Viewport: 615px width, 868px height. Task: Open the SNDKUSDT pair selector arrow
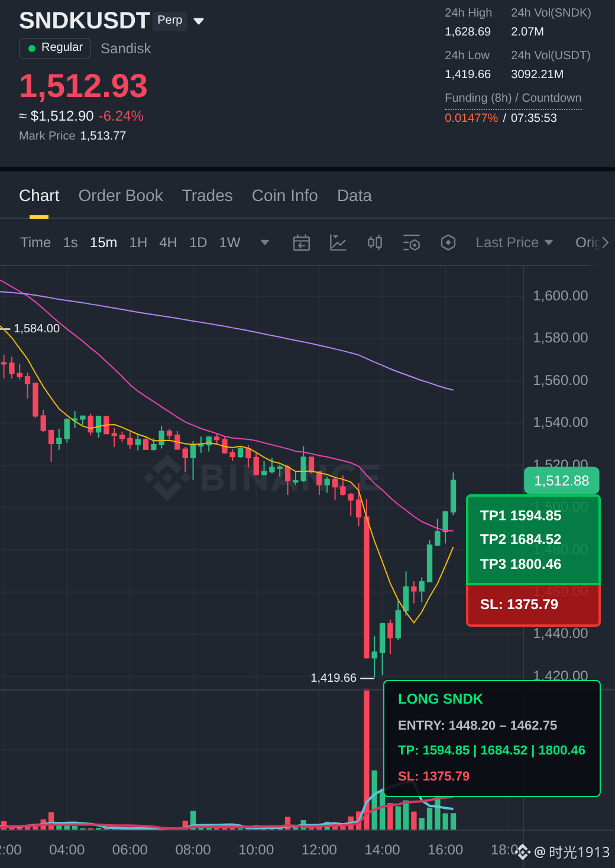(199, 21)
